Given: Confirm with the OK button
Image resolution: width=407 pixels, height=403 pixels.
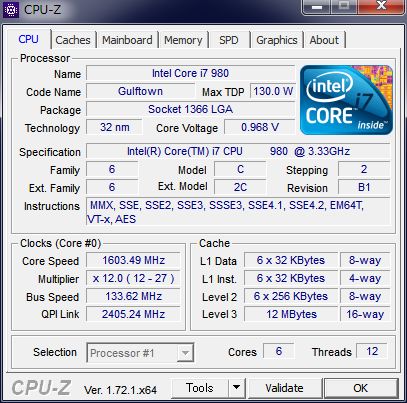Looking at the screenshot, I should pyautogui.click(x=361, y=388).
